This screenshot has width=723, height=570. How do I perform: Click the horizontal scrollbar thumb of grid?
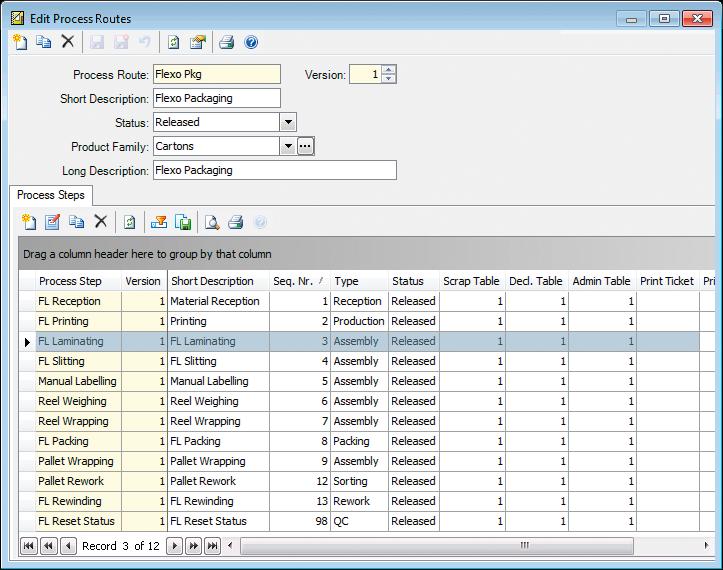(437, 546)
